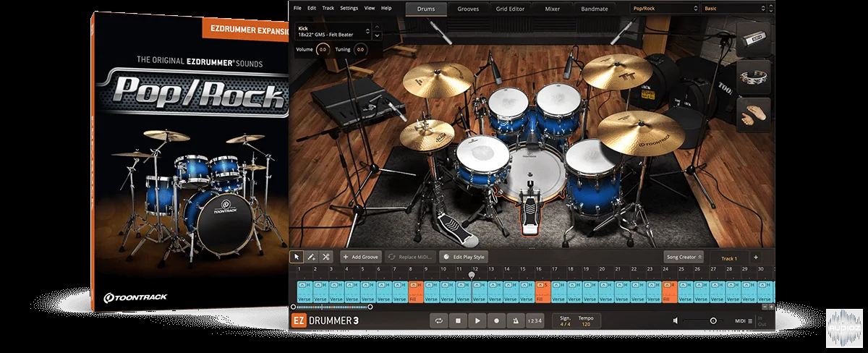Image resolution: width=868 pixels, height=353 pixels.
Task: Click the left crash cymbal
Action: coord(438,81)
